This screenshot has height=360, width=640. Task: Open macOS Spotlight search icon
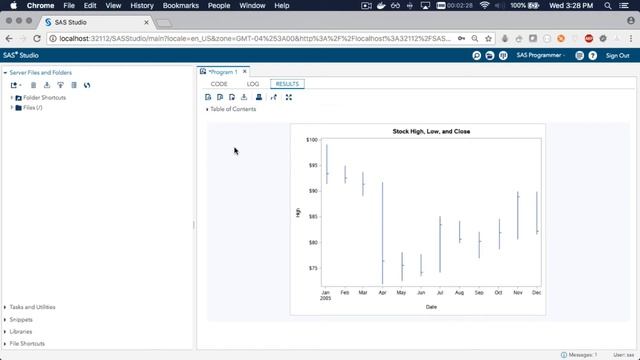[608, 6]
